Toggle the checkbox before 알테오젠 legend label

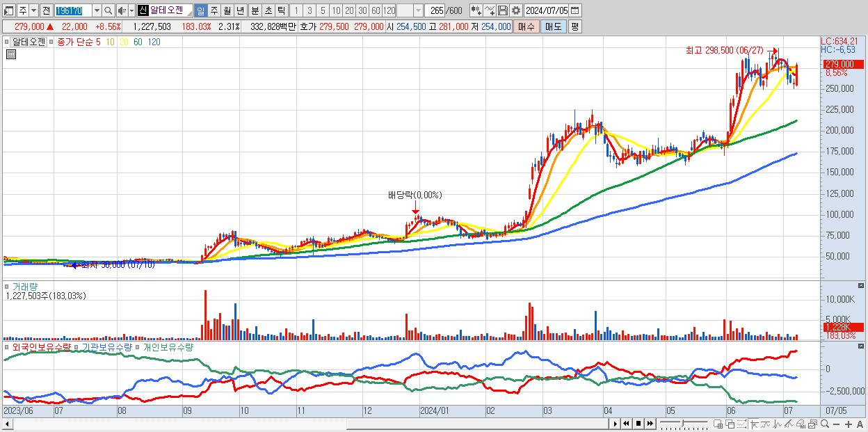(7, 42)
